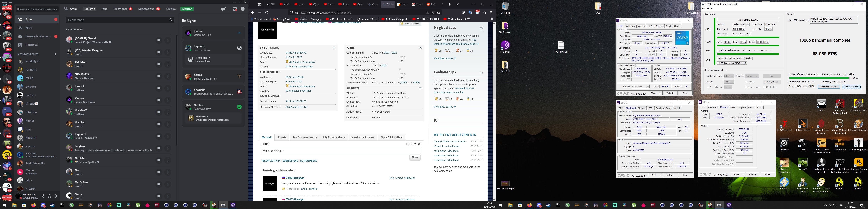Open Suggestions tab in Discord

click(x=149, y=9)
